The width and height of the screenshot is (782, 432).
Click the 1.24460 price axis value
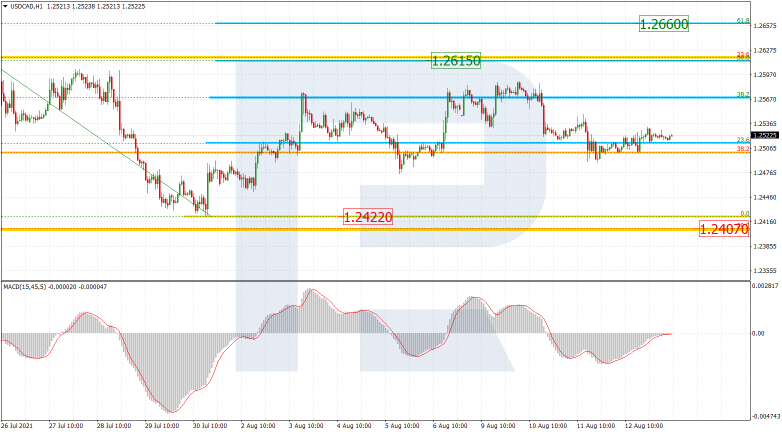[x=765, y=197]
